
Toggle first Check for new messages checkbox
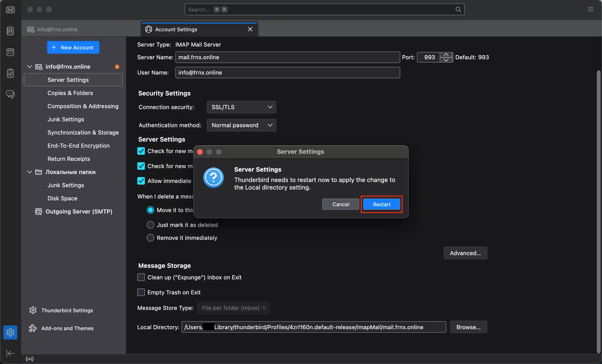[141, 151]
